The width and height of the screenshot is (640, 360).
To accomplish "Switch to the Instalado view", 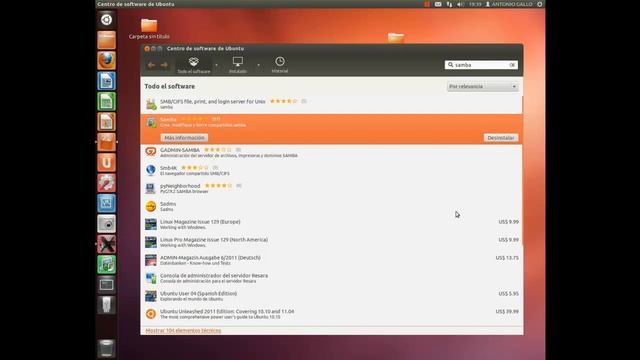I will tap(238, 65).
